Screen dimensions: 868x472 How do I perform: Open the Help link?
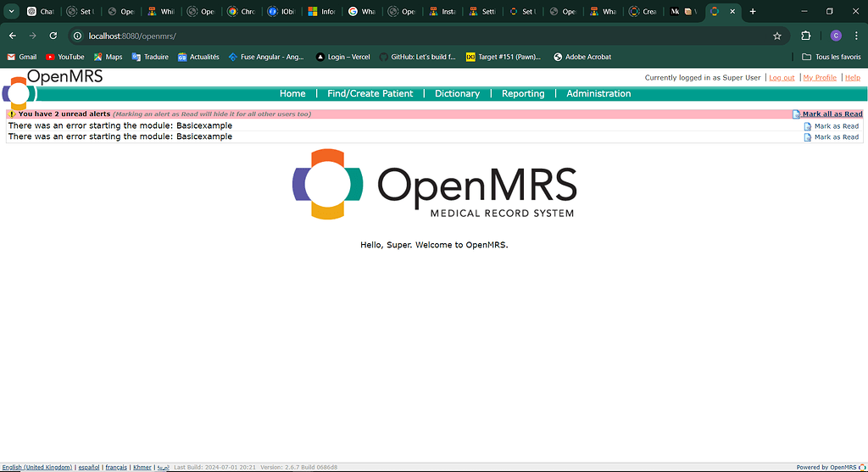pos(853,78)
